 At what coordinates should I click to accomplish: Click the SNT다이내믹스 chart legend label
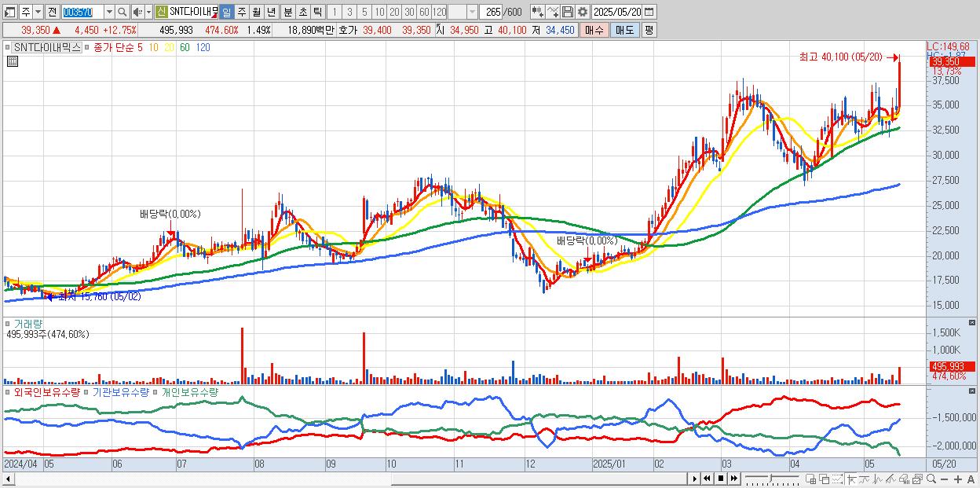[47, 47]
